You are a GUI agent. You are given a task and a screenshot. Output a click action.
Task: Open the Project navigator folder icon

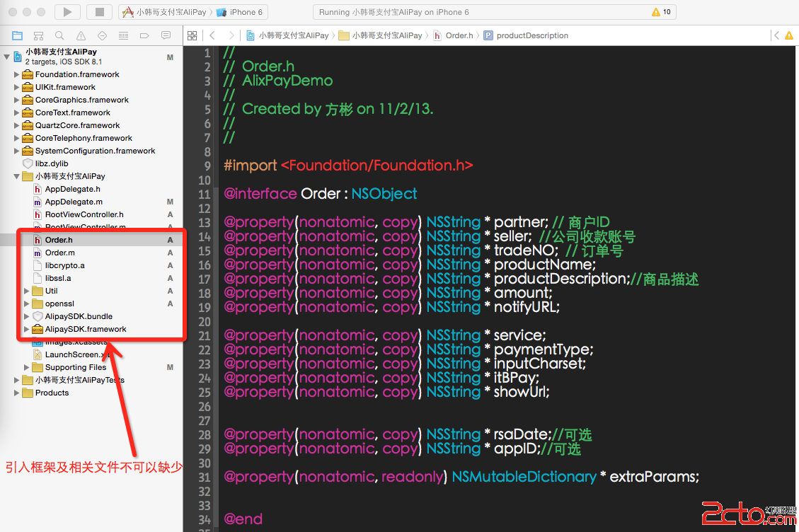pyautogui.click(x=18, y=35)
